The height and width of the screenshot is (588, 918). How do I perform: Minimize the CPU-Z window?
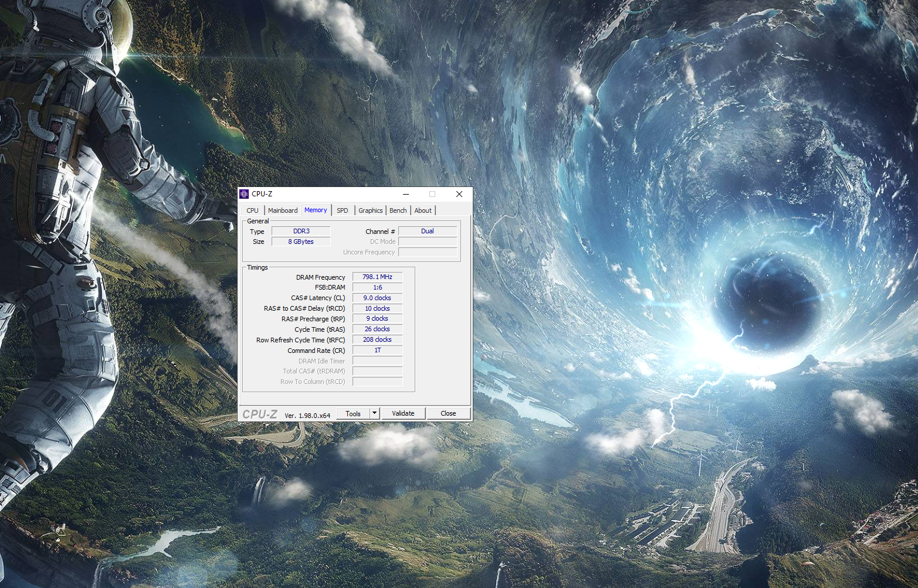coord(406,194)
